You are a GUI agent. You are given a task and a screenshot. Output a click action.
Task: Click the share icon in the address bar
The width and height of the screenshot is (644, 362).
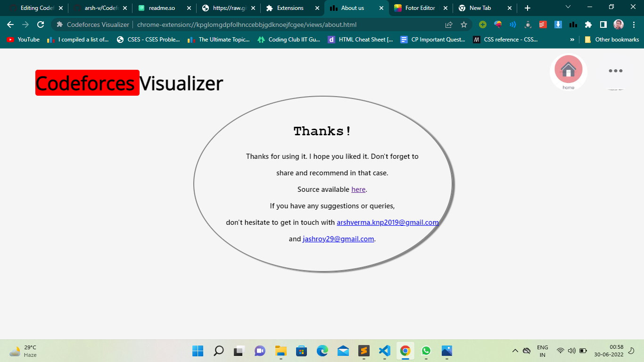tap(448, 24)
